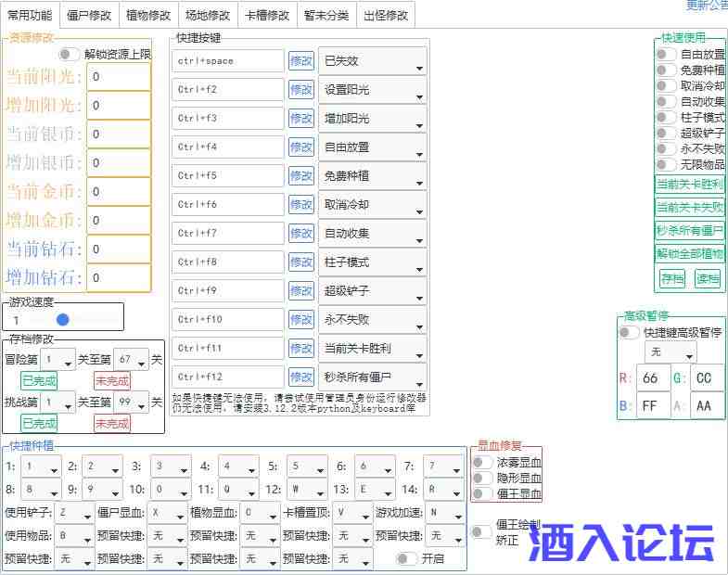Open the 当前关卡胜利 hotkey action dropdown
The height and width of the screenshot is (575, 728).
372,349
